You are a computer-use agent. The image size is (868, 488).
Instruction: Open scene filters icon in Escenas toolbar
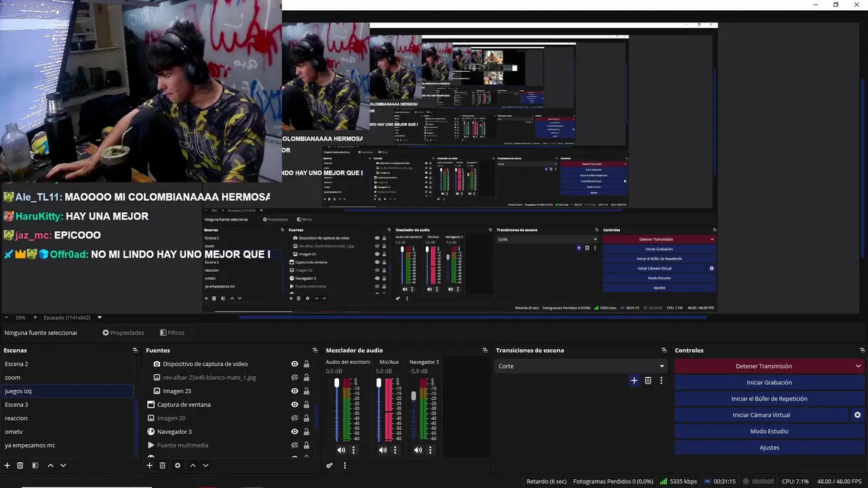(35, 466)
